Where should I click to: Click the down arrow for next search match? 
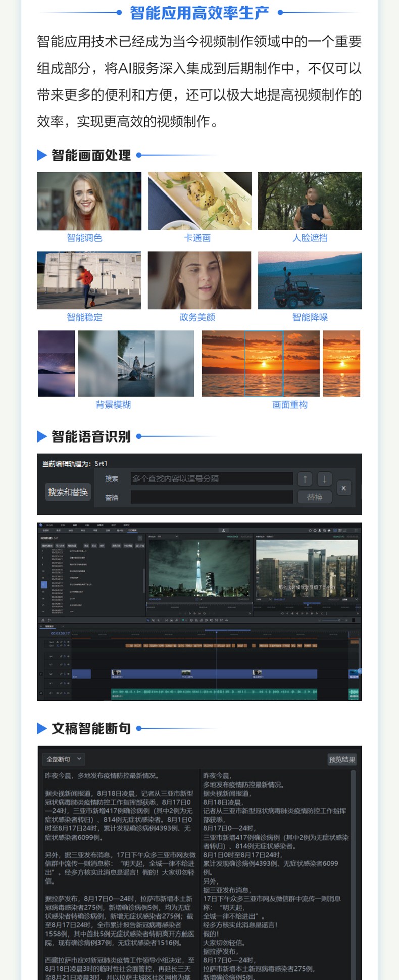[x=324, y=479]
